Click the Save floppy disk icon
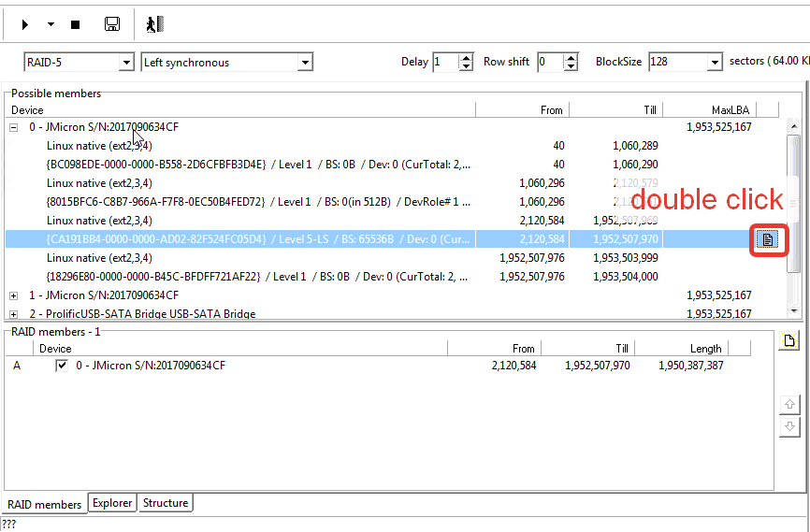This screenshot has height=532, width=810. coord(112,23)
